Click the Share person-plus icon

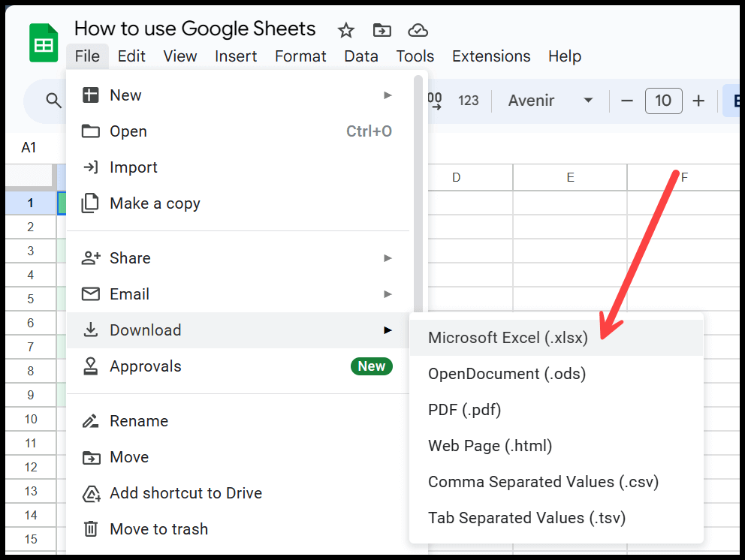click(91, 258)
